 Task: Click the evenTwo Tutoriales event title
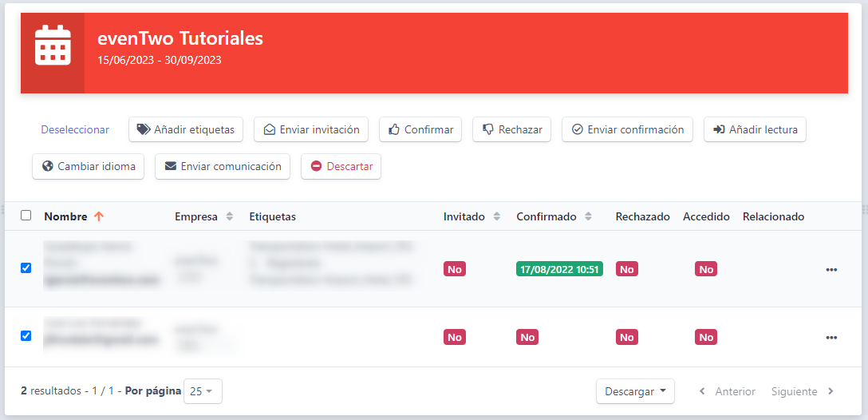(x=180, y=38)
